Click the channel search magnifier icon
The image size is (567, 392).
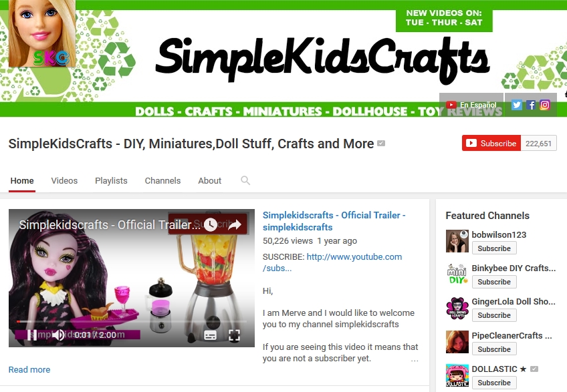click(x=245, y=180)
